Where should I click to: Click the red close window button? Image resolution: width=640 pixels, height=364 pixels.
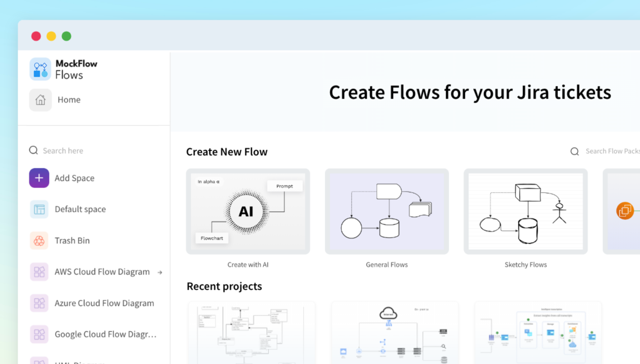pyautogui.click(x=36, y=36)
